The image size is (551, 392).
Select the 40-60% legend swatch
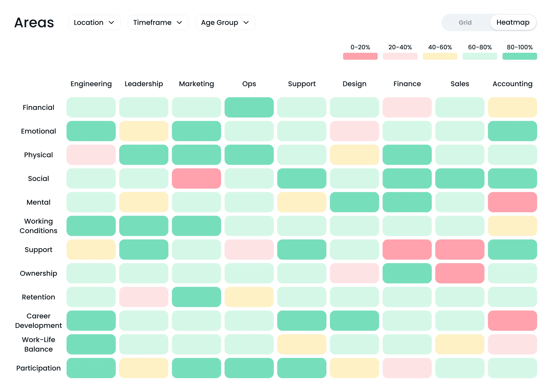pos(440,56)
